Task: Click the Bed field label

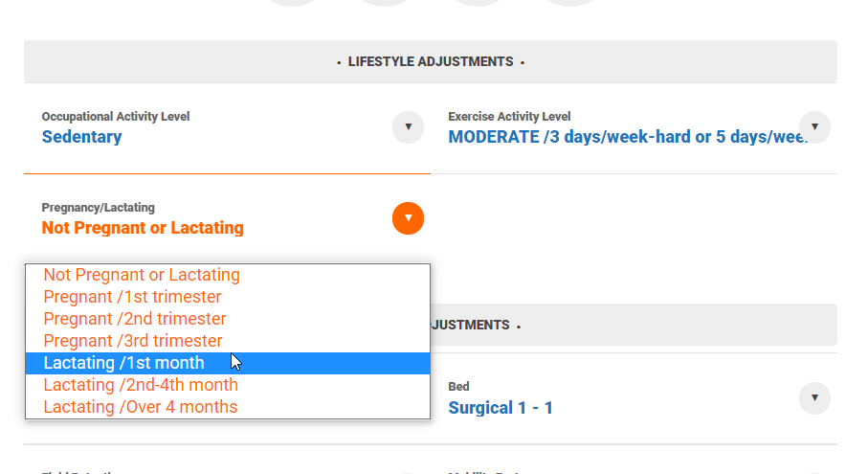Action: (458, 387)
